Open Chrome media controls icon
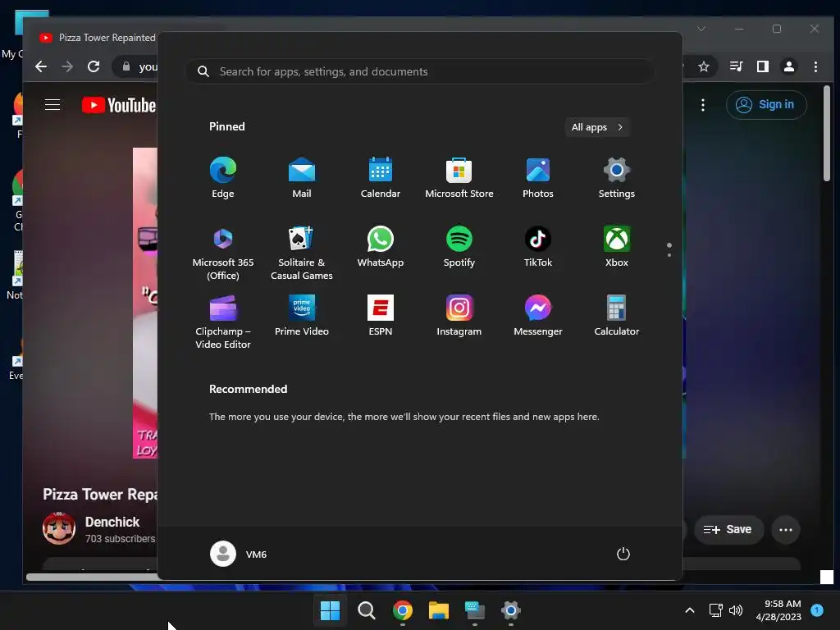This screenshot has height=630, width=840. tap(736, 66)
